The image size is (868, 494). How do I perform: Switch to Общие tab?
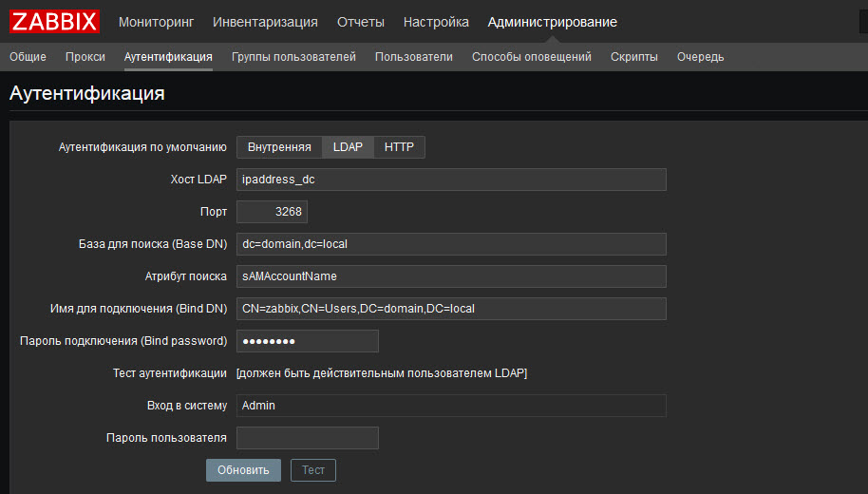point(28,56)
